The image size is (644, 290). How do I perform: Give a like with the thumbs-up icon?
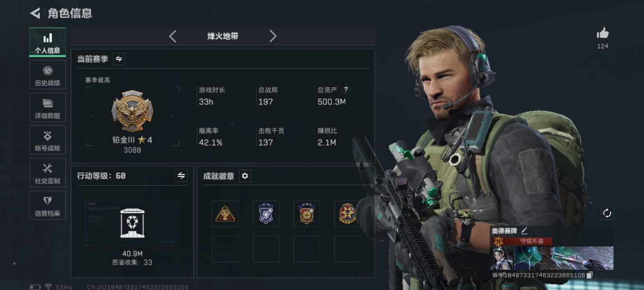point(603,33)
